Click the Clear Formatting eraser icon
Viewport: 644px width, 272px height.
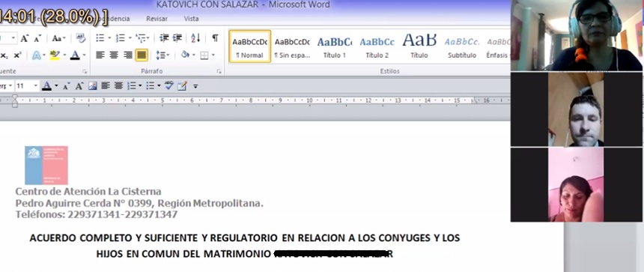(81, 38)
